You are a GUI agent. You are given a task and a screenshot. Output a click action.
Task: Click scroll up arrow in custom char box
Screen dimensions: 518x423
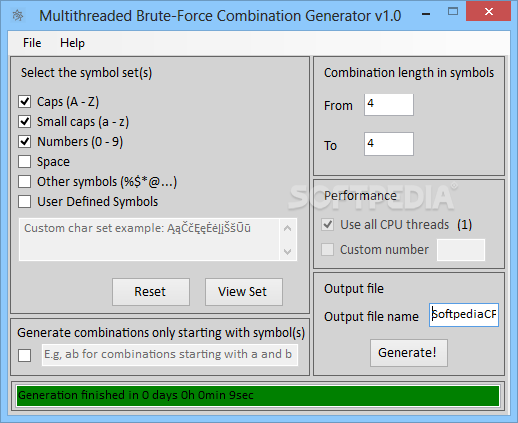tap(288, 229)
